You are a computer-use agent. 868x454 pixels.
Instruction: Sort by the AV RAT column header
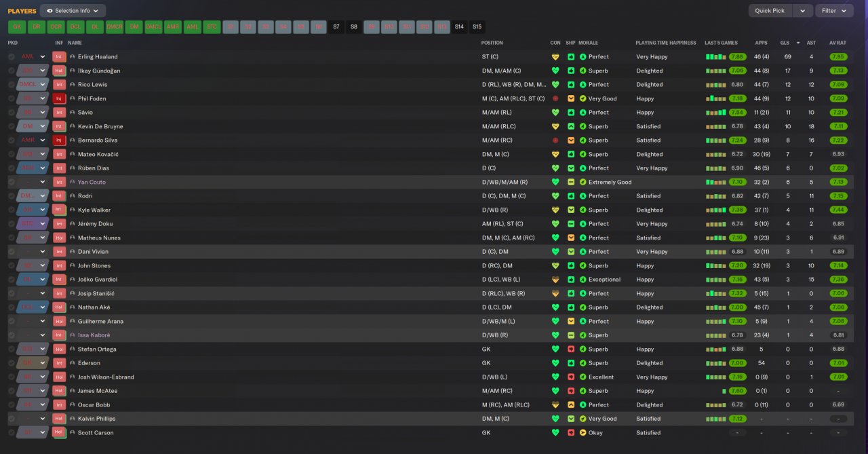coord(838,43)
